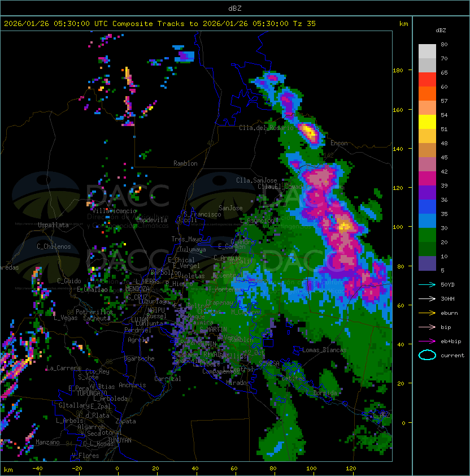Click the 'Anchoris' place label
This screenshot has height=476, width=470.
132,385
